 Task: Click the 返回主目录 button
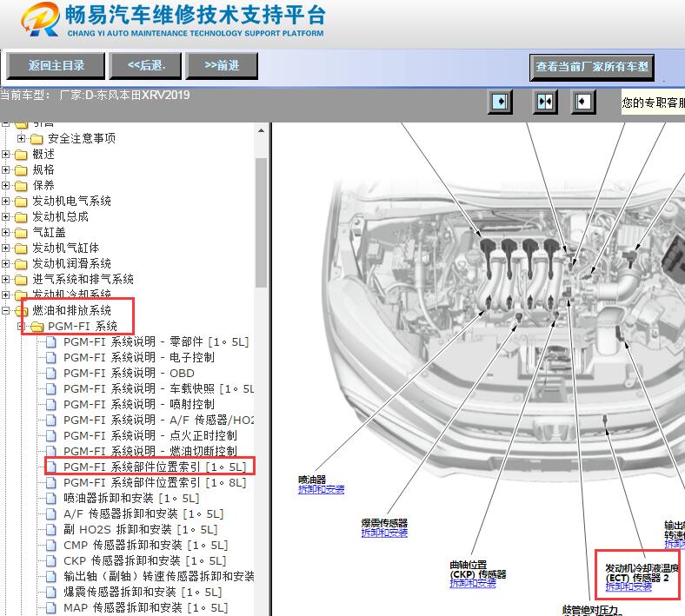(x=56, y=66)
